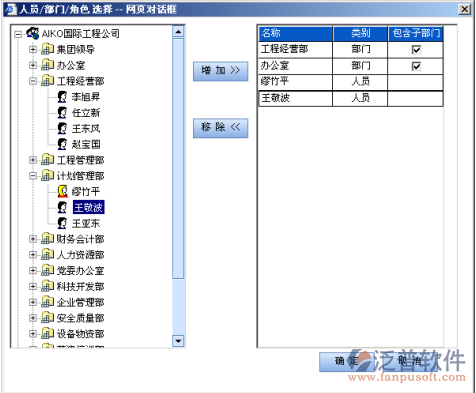Click the AIKO国际工程公司 company root icon
The width and height of the screenshot is (476, 393).
[33, 33]
